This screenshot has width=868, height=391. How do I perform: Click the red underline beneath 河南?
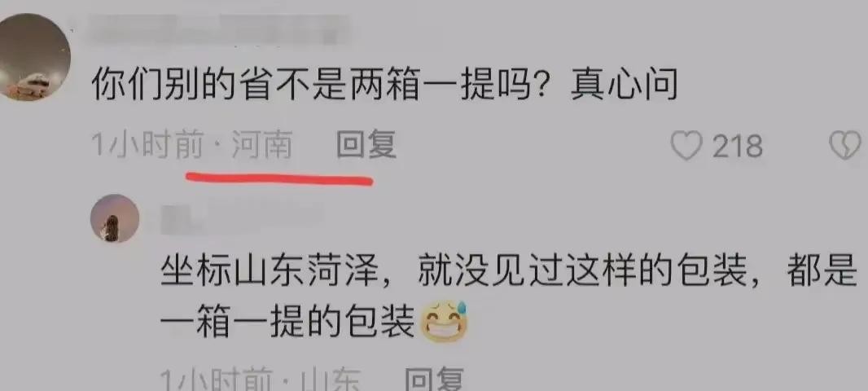click(279, 178)
